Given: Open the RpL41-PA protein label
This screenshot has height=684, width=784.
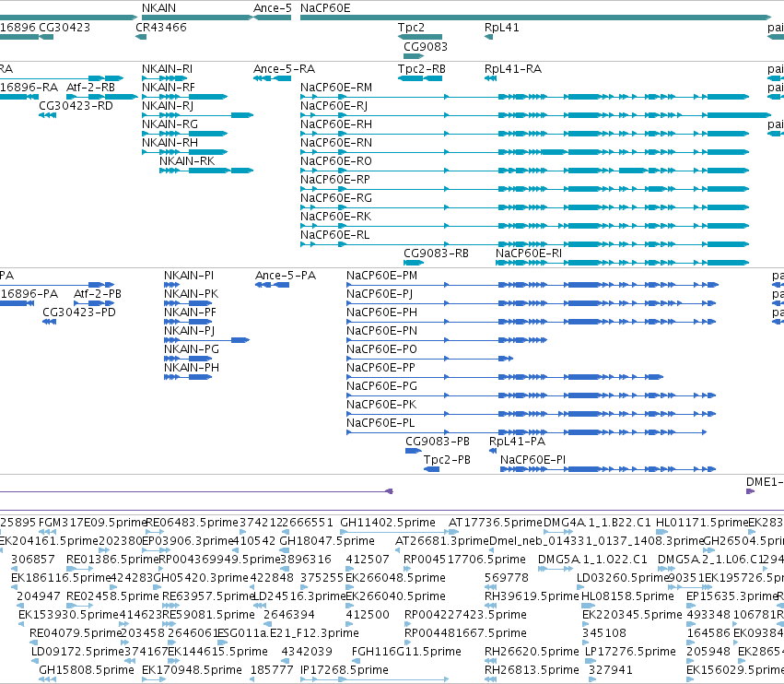Looking at the screenshot, I should (x=517, y=442).
